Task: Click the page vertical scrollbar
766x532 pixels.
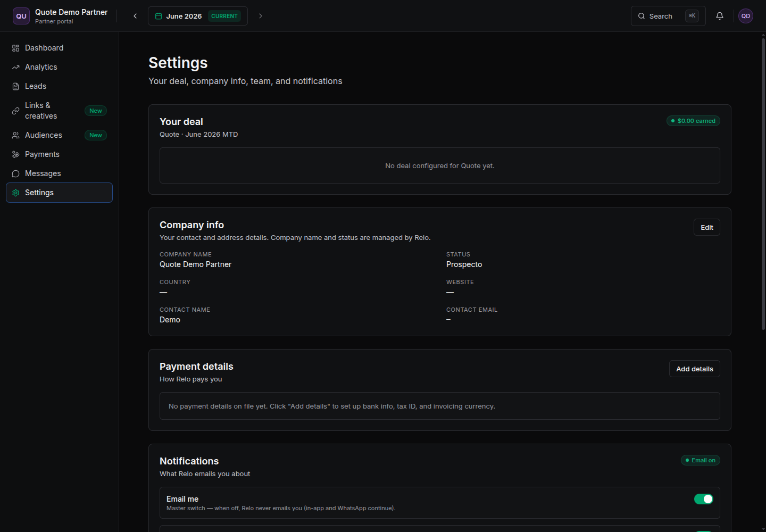Action: click(763, 184)
